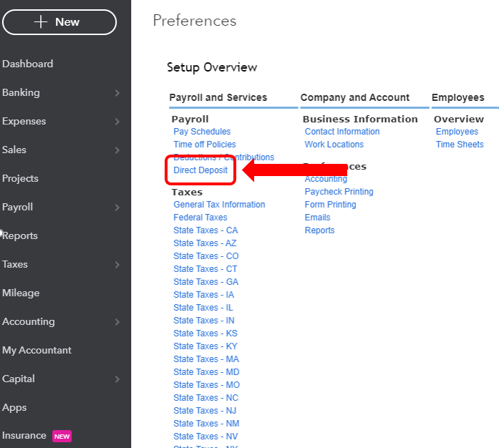The width and height of the screenshot is (499, 448).
Task: Open the Pay Schedules link
Action: [202, 132]
